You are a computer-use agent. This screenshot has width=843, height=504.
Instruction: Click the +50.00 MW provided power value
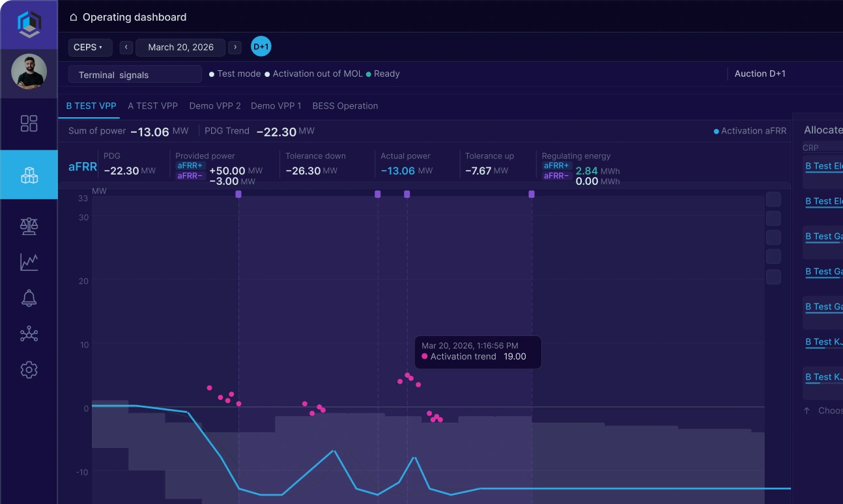point(236,171)
